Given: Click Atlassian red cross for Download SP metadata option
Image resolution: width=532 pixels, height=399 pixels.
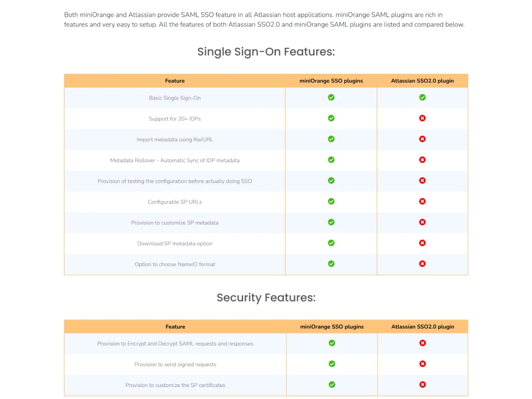Looking at the screenshot, I should [x=422, y=243].
